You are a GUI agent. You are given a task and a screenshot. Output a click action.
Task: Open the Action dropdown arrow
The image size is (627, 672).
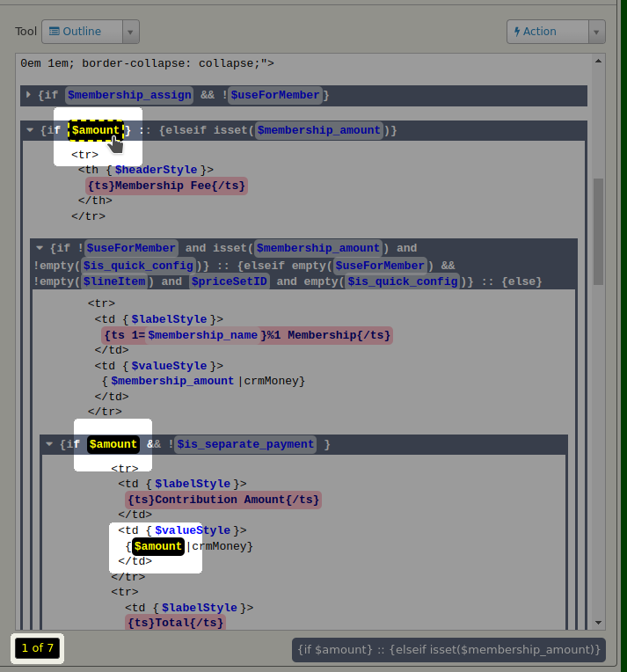point(597,32)
